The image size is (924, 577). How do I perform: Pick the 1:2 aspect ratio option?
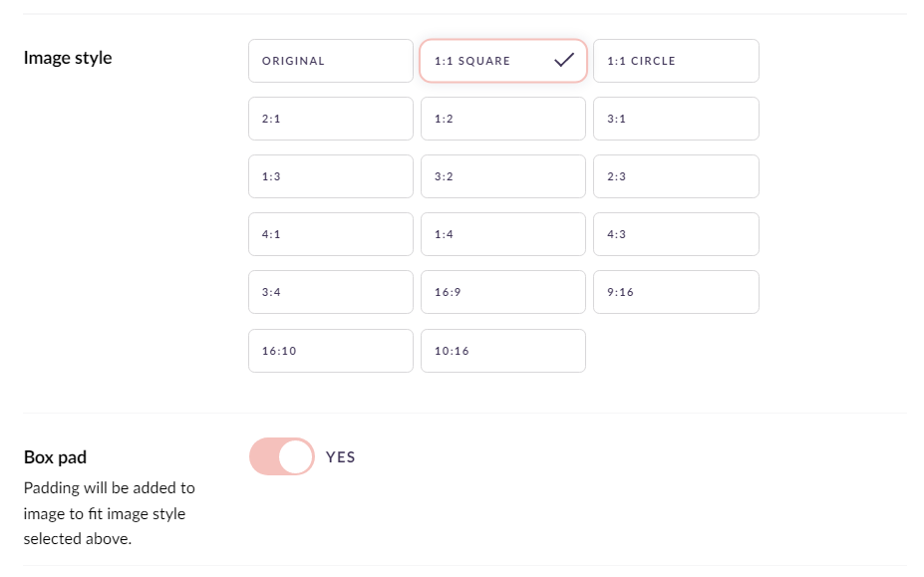point(503,119)
